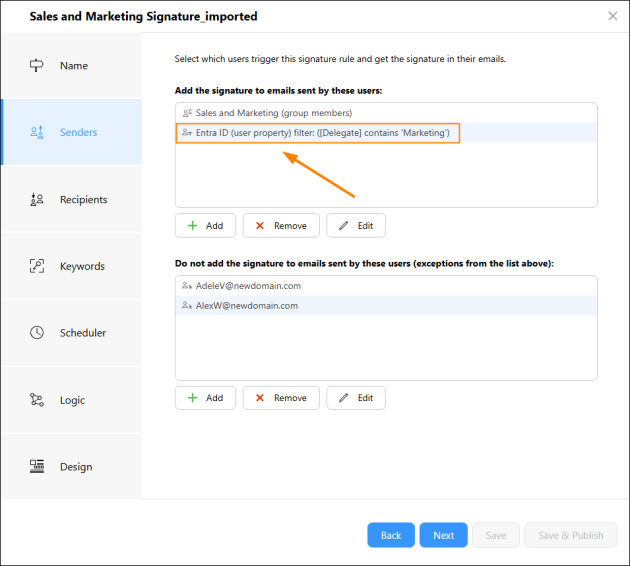The image size is (630, 566).
Task: Edit the selected sender entry
Action: pyautogui.click(x=356, y=226)
